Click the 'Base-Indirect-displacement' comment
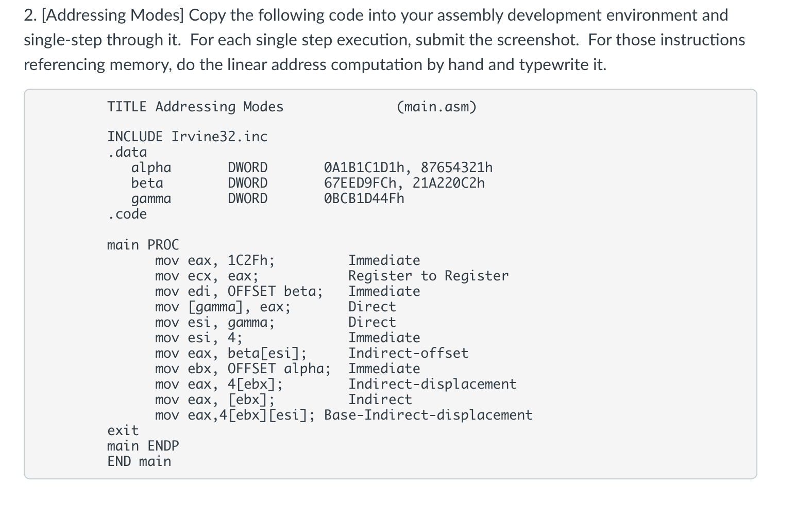Viewport: 812px width, 516px height. (429, 415)
